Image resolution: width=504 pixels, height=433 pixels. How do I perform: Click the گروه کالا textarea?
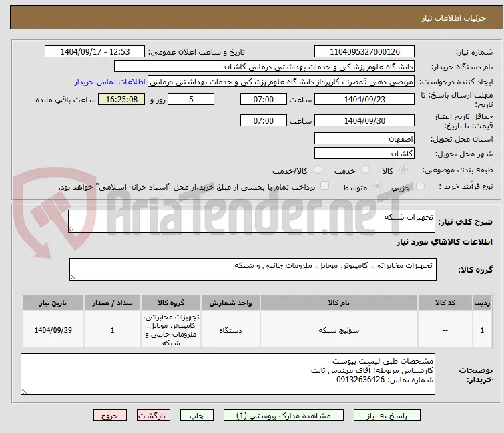[x=253, y=269]
